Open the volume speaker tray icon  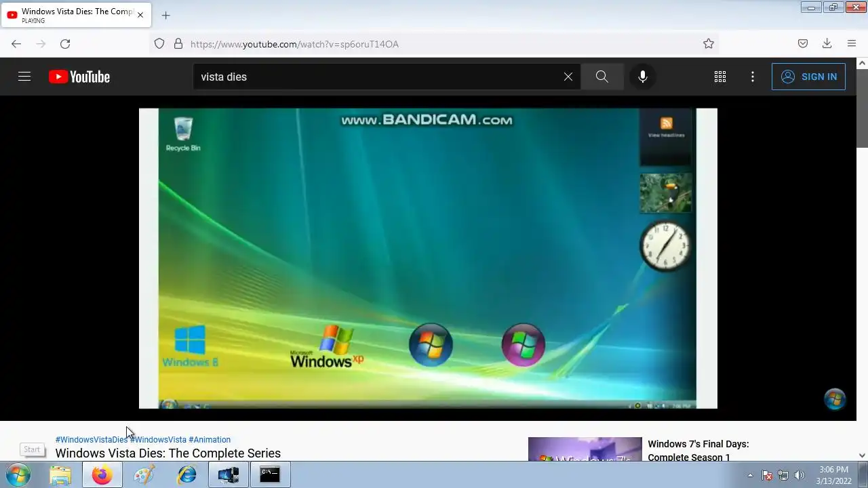coord(800,475)
